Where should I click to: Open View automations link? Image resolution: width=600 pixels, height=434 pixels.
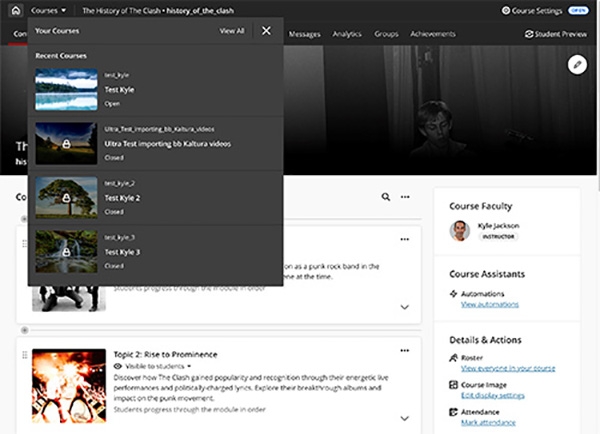(x=490, y=304)
